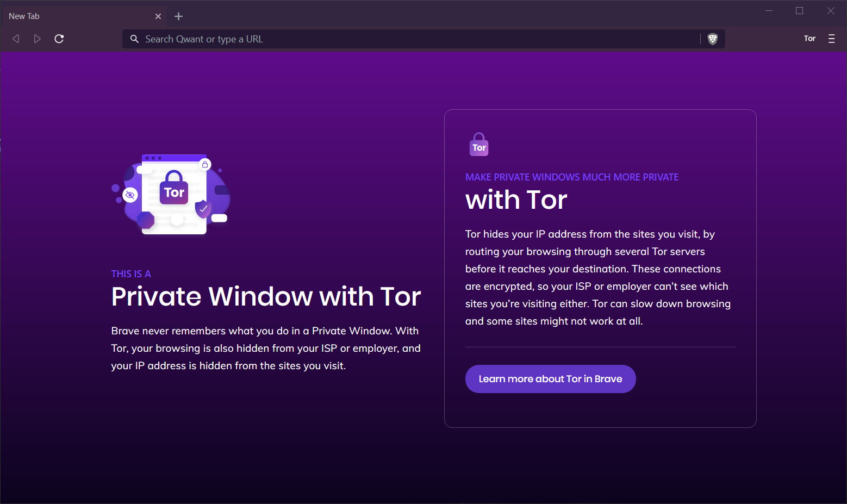This screenshot has height=504, width=847.
Task: Open the hamburger main menu
Action: [x=831, y=39]
